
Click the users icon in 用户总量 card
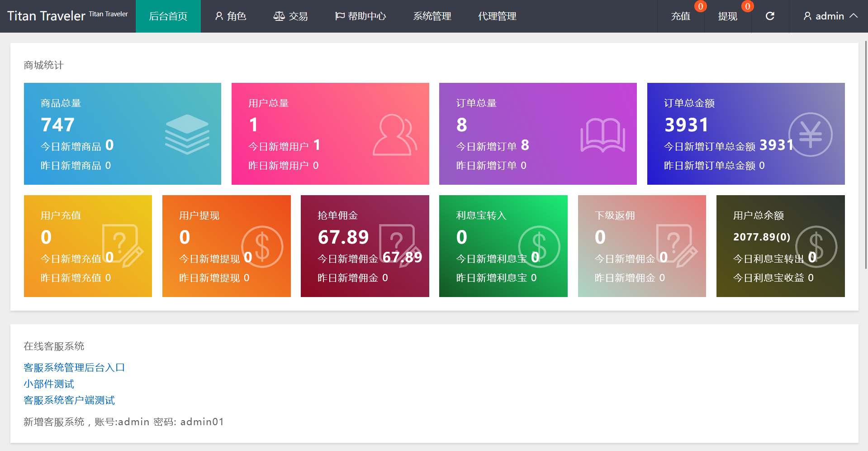tap(394, 135)
